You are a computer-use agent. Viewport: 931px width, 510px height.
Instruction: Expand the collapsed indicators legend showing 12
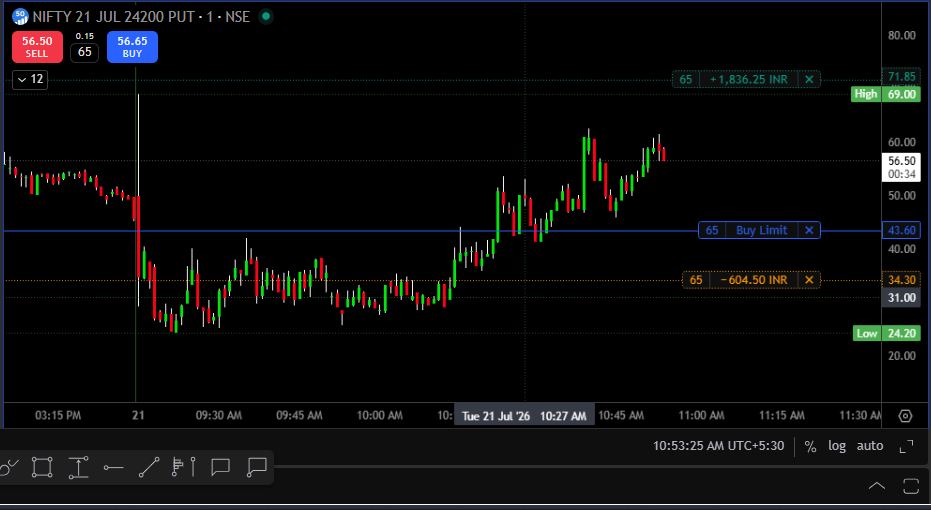30,79
